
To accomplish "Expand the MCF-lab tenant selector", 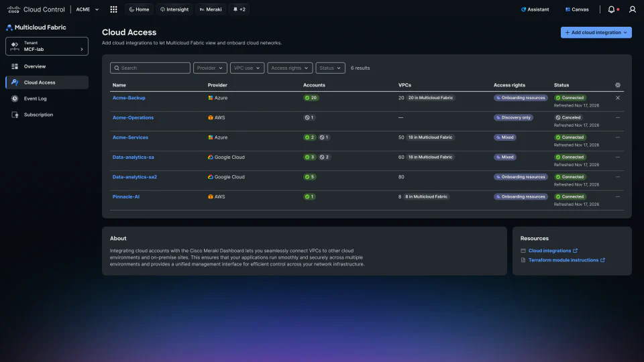I will coord(47,46).
